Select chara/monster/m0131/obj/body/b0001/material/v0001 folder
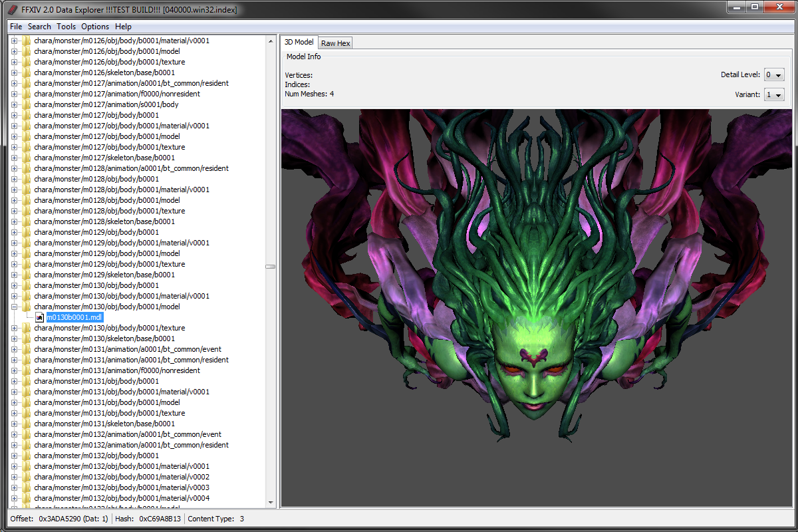Screen dimensions: 798x532 (122, 392)
